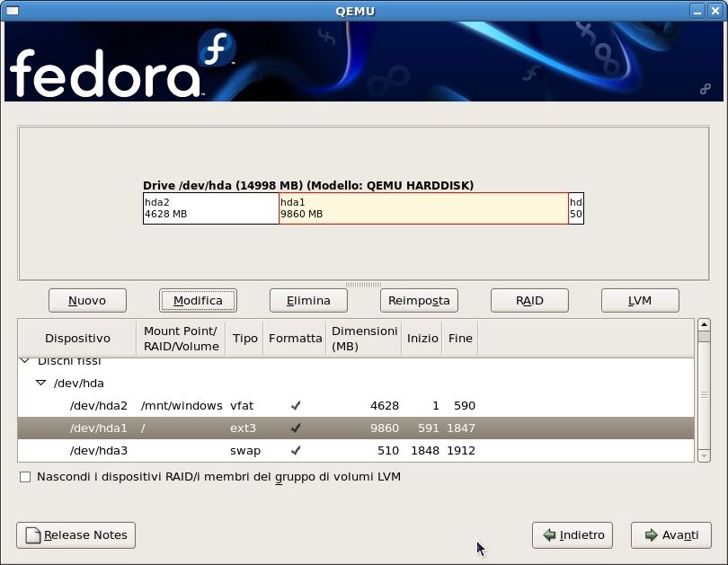Click the hda1 9860 MB disk block
This screenshot has height=565, width=728.
tap(423, 208)
